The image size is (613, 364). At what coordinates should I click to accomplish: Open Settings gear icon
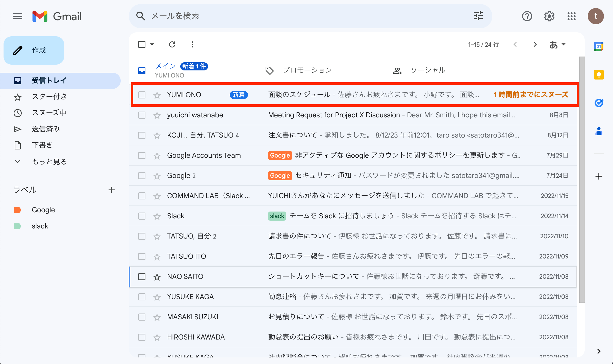pos(549,16)
